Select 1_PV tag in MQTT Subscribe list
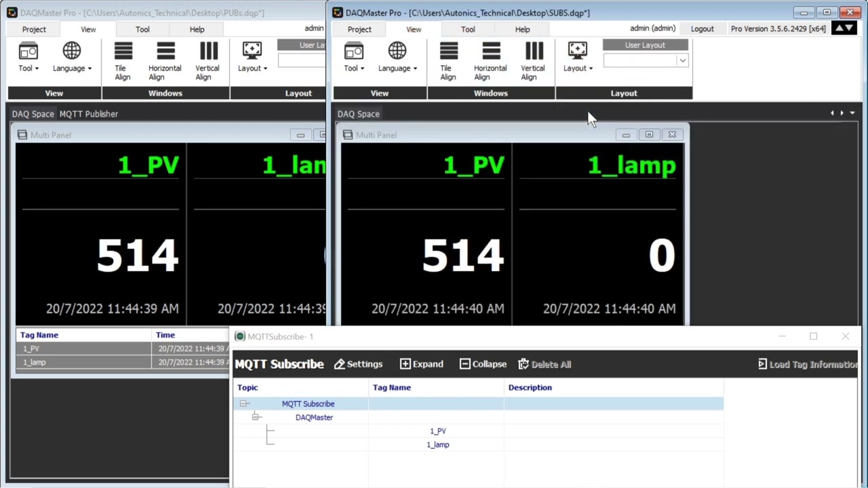Viewport: 868px width, 488px height. pos(437,431)
